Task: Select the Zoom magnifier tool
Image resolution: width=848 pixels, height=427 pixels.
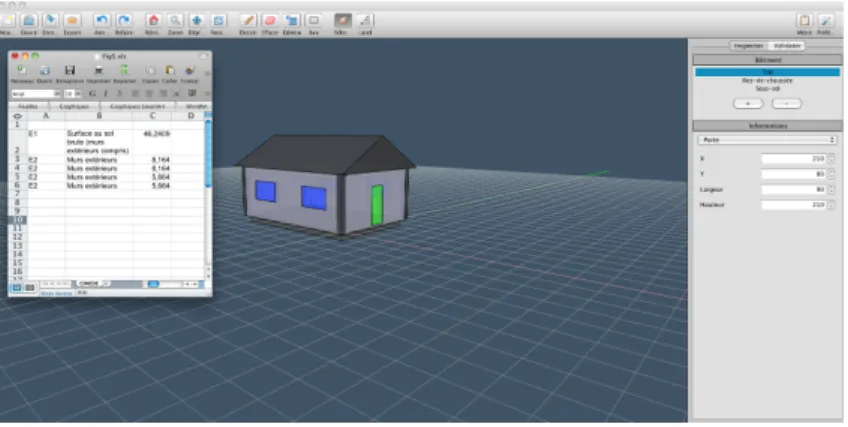Action: 175,21
